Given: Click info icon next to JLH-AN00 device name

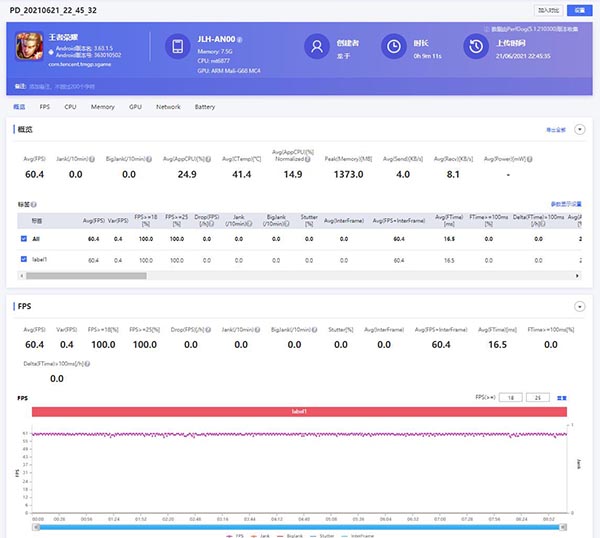Looking at the screenshot, I should [x=239, y=38].
